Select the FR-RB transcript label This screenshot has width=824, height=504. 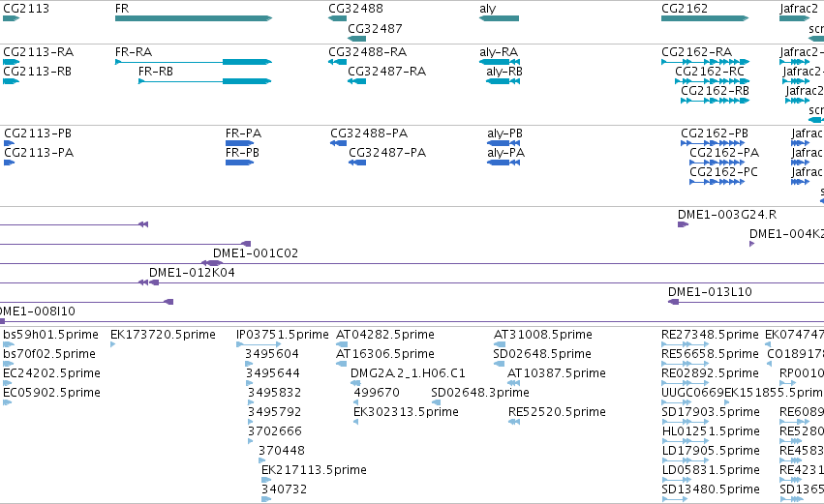(x=156, y=72)
